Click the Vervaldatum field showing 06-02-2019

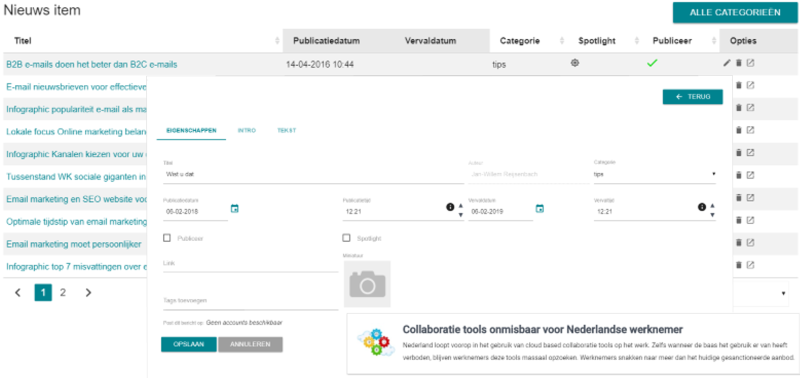click(x=502, y=211)
